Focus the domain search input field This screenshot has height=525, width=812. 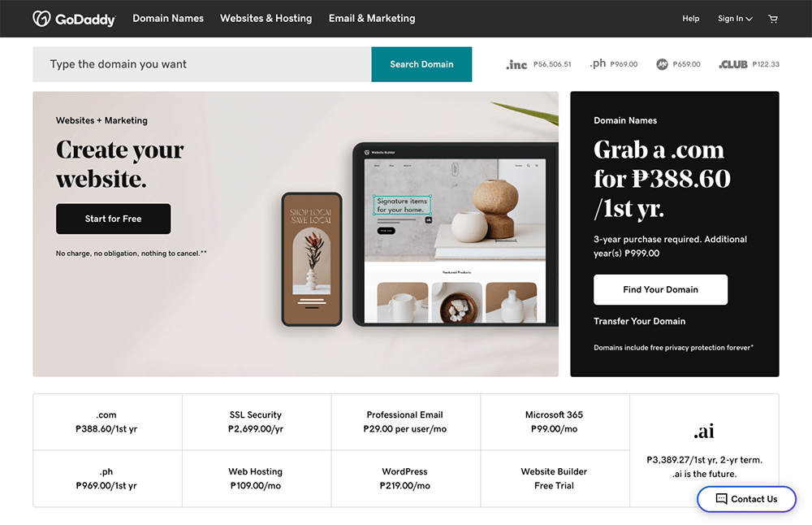point(202,64)
